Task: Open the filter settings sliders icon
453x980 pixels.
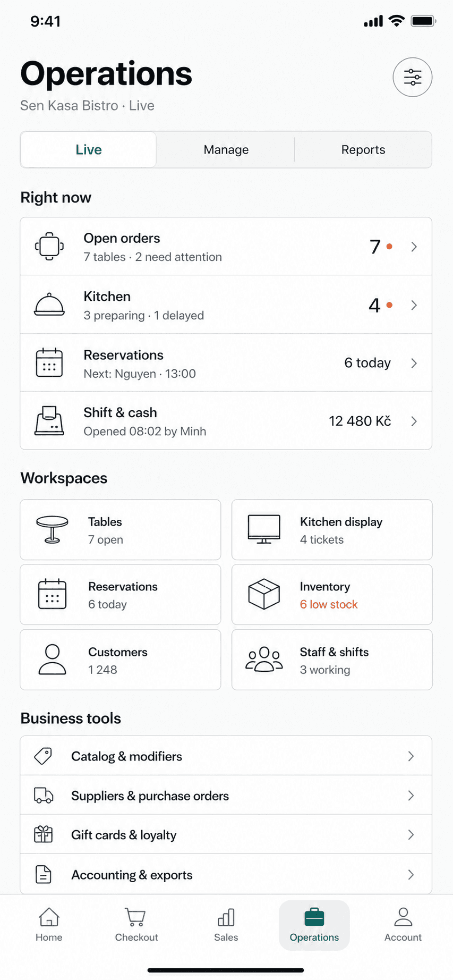Action: (412, 77)
